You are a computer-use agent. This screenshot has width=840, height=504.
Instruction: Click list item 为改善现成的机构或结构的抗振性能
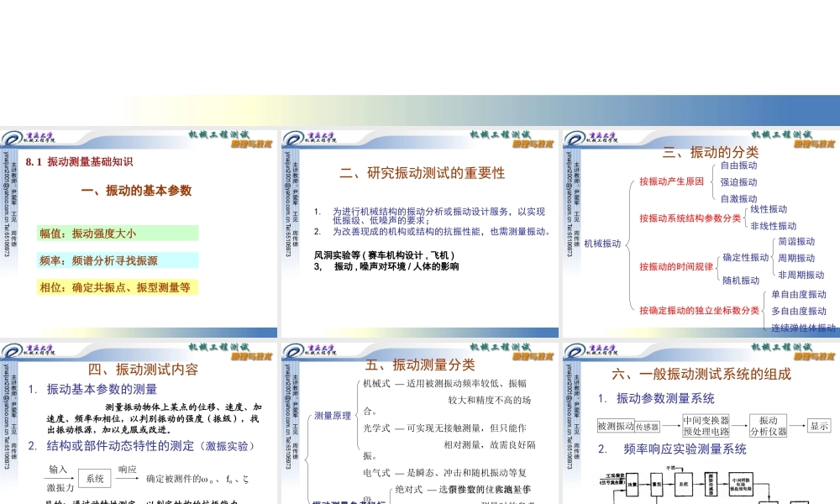[433, 231]
